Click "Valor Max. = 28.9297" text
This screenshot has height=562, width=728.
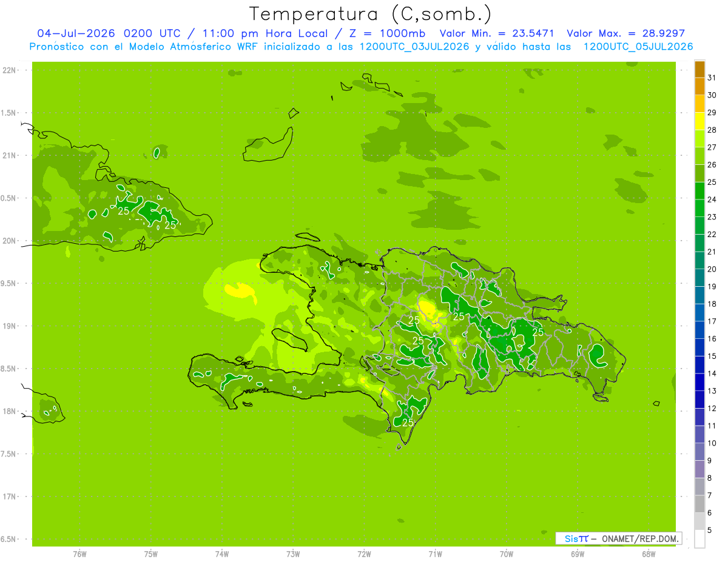click(625, 33)
